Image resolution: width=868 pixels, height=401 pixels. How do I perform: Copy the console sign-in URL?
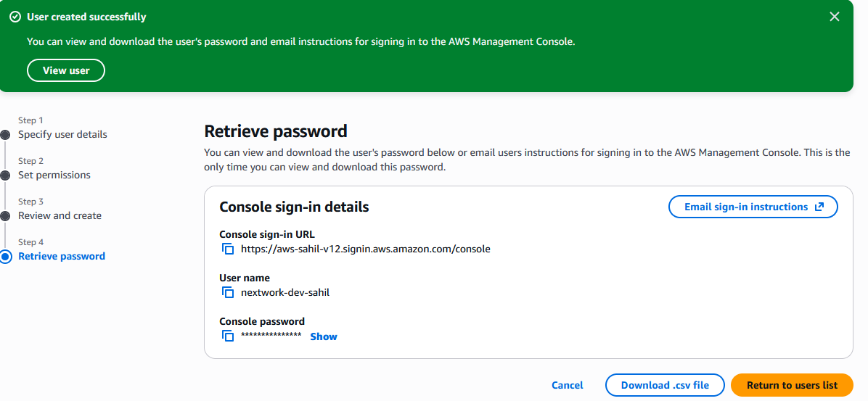[x=228, y=249]
